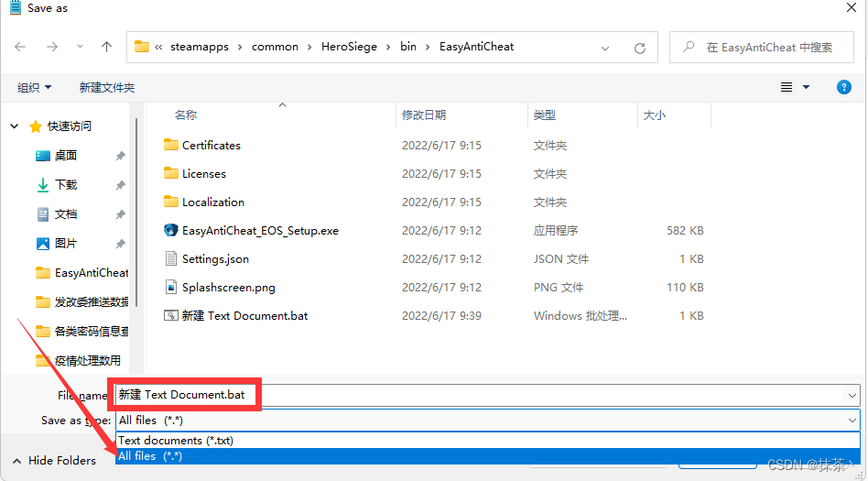Open the view options dropdown arrow
The image size is (868, 481).
(806, 87)
